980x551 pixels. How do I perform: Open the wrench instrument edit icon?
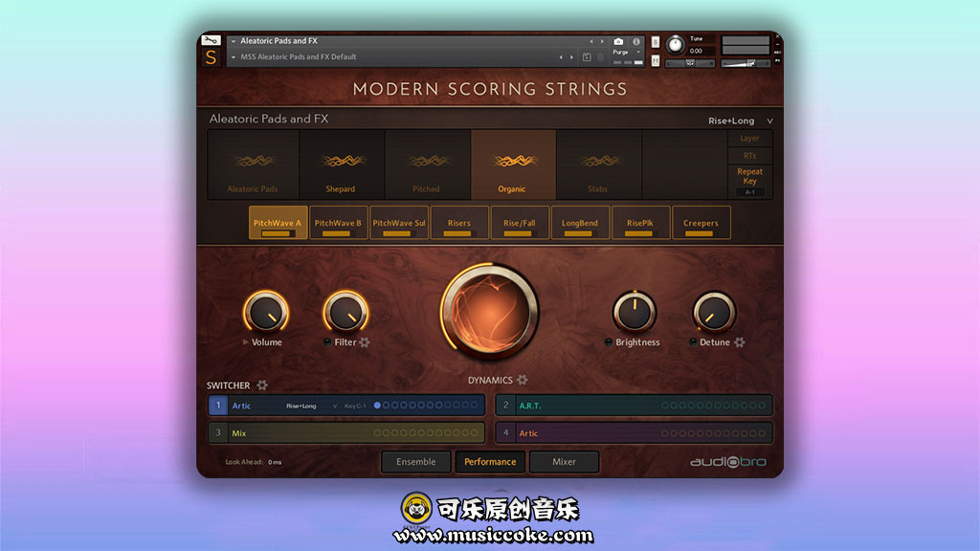pyautogui.click(x=211, y=40)
